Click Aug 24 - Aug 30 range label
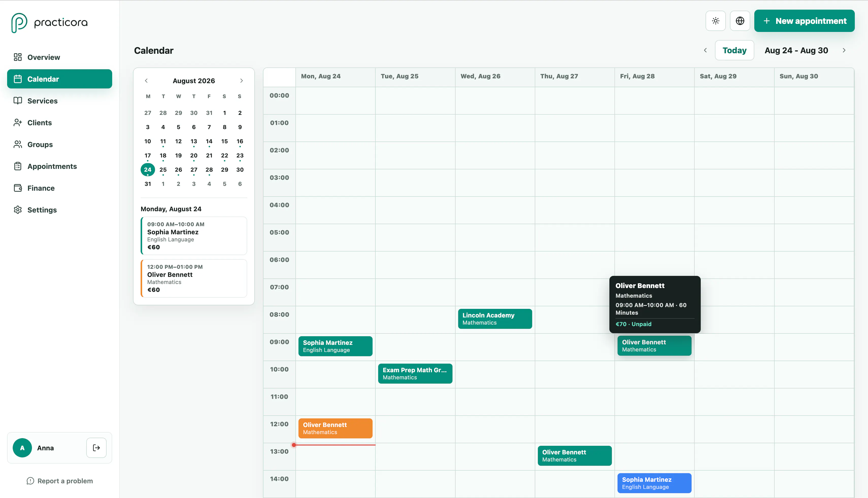868x498 pixels. click(x=796, y=51)
